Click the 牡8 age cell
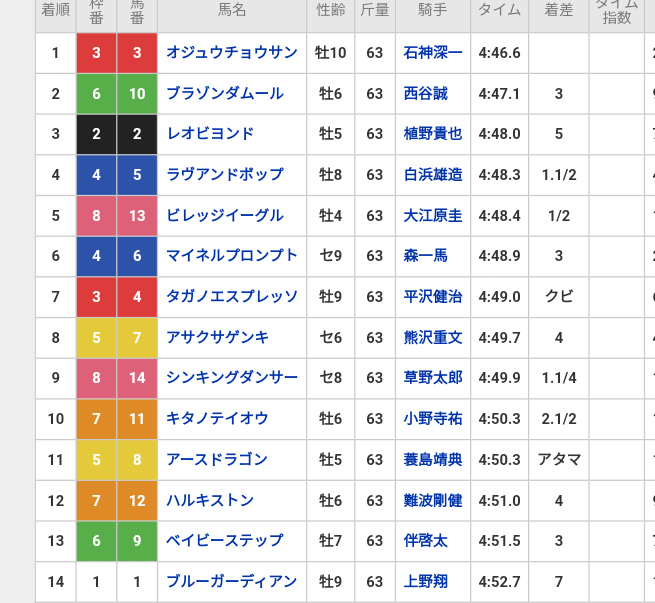Image resolution: width=655 pixels, height=603 pixels. click(330, 175)
